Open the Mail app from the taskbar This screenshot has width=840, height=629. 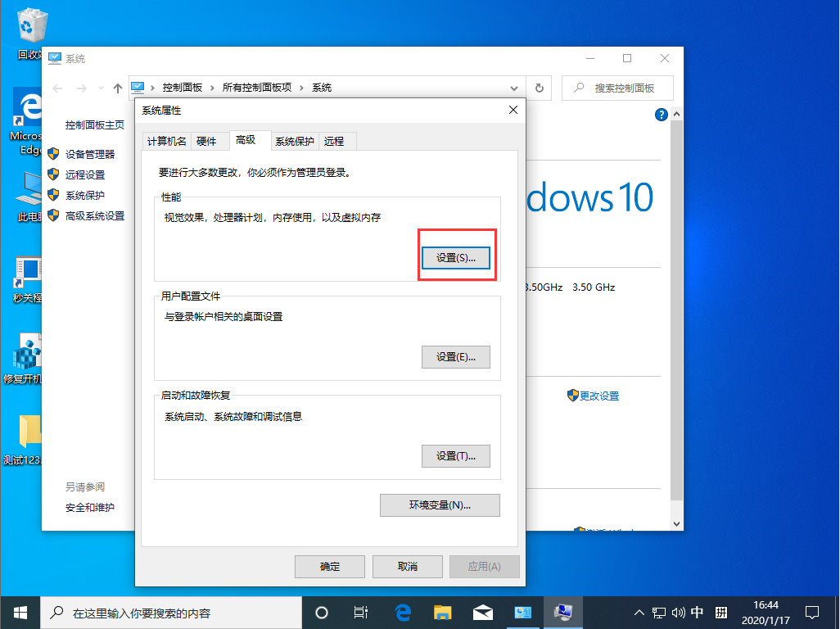pyautogui.click(x=482, y=612)
